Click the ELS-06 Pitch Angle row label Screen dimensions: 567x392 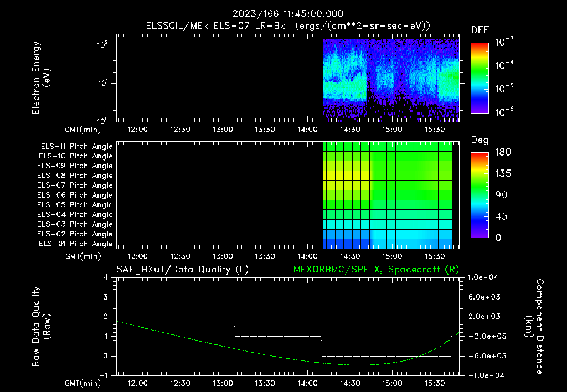click(75, 195)
